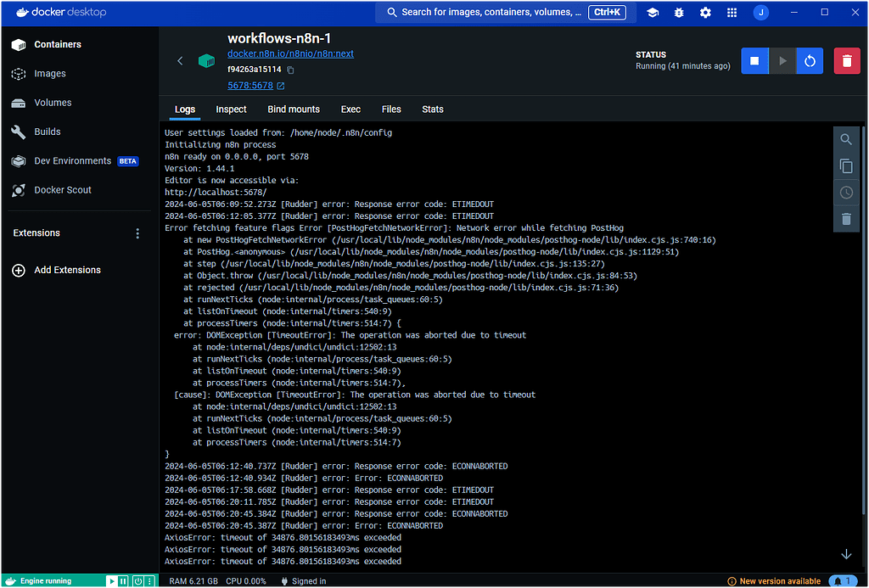The width and height of the screenshot is (869, 588).
Task: Open the user account avatar J
Action: pos(761,12)
